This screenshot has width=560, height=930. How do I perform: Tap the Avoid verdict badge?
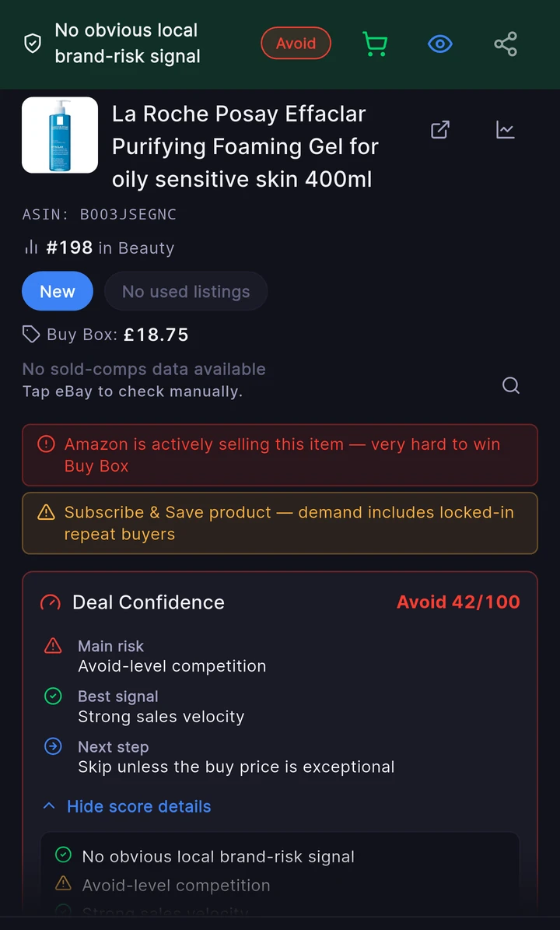(296, 44)
